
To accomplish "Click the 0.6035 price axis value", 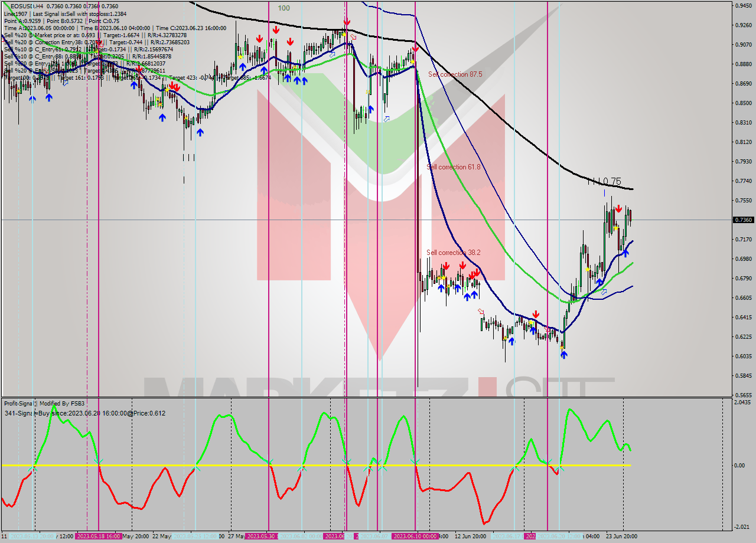I will pyautogui.click(x=743, y=356).
